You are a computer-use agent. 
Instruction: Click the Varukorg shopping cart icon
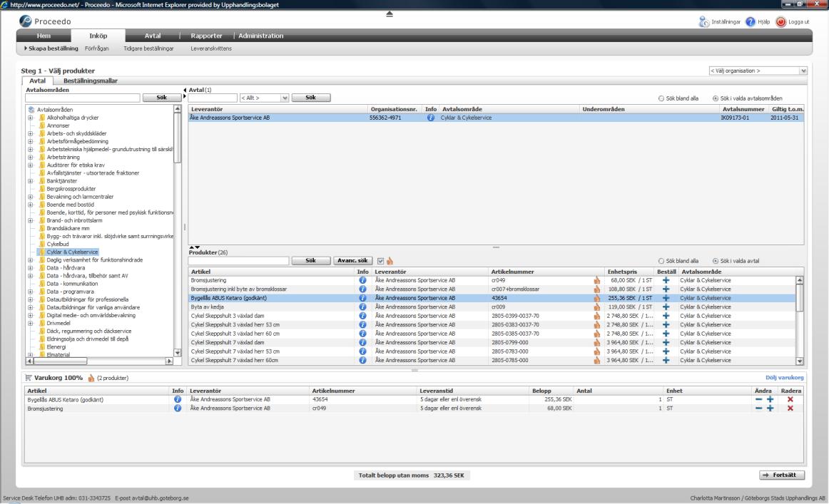29,378
